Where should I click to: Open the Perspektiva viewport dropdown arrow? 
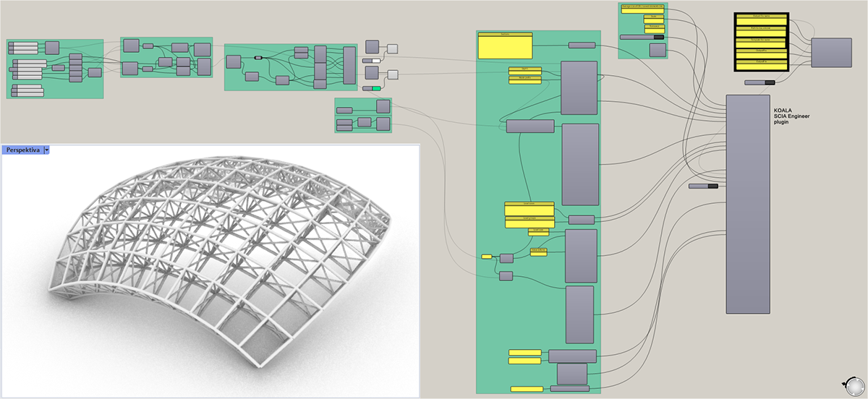coord(47,150)
